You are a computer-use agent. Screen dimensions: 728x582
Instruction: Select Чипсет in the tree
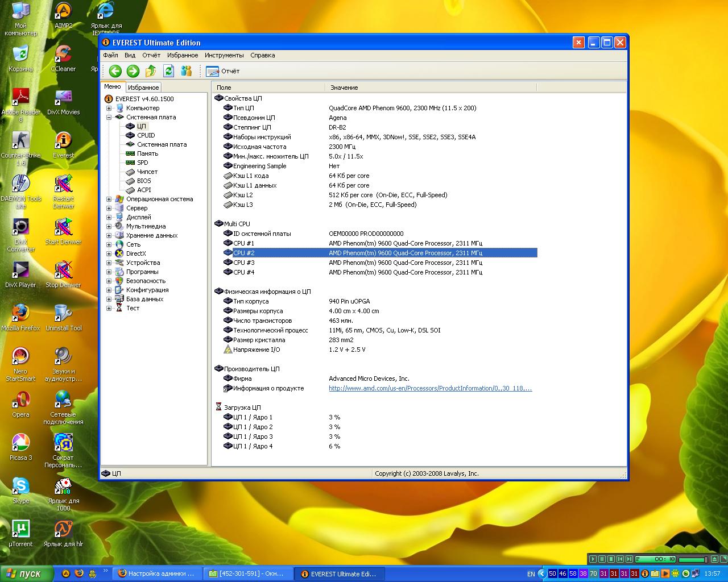[147, 172]
